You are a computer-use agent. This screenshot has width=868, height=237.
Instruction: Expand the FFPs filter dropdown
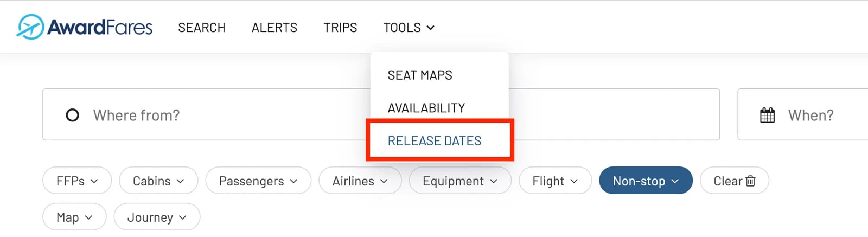pyautogui.click(x=77, y=181)
